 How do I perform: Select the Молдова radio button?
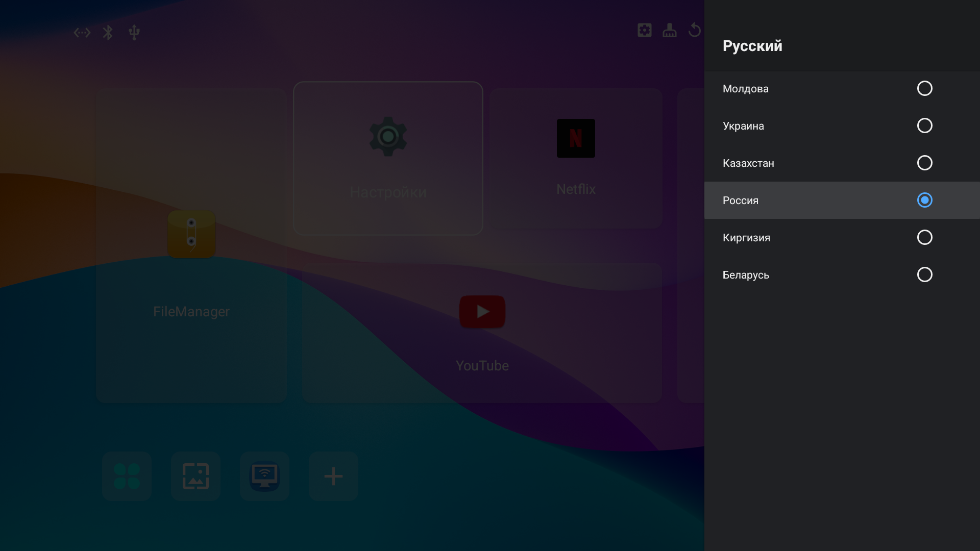[x=924, y=88]
